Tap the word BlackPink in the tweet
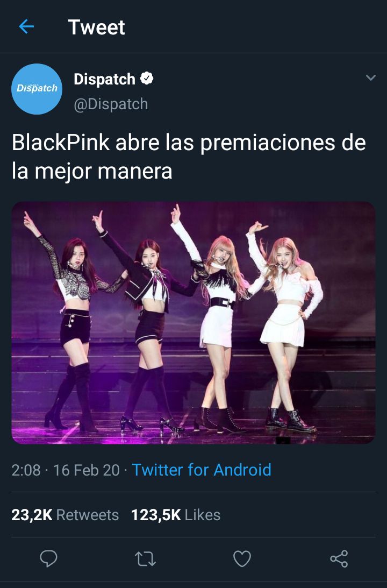The height and width of the screenshot is (588, 387). pyautogui.click(x=61, y=143)
